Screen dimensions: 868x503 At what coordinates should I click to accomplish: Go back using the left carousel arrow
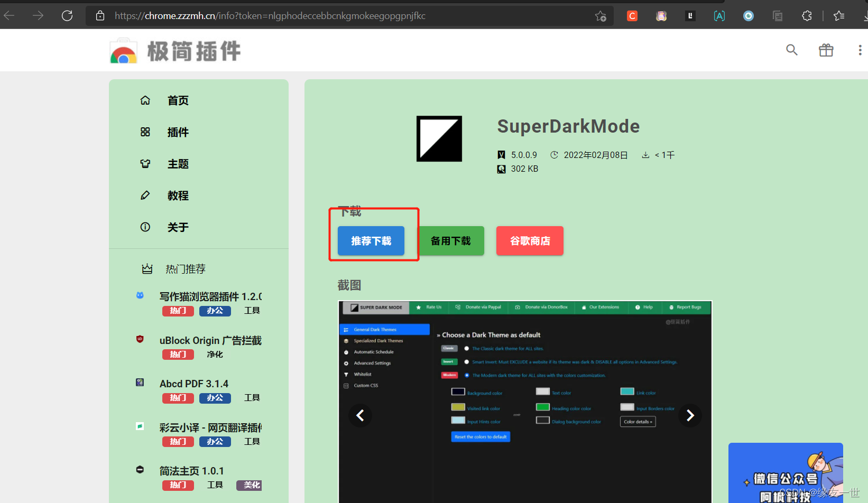360,416
